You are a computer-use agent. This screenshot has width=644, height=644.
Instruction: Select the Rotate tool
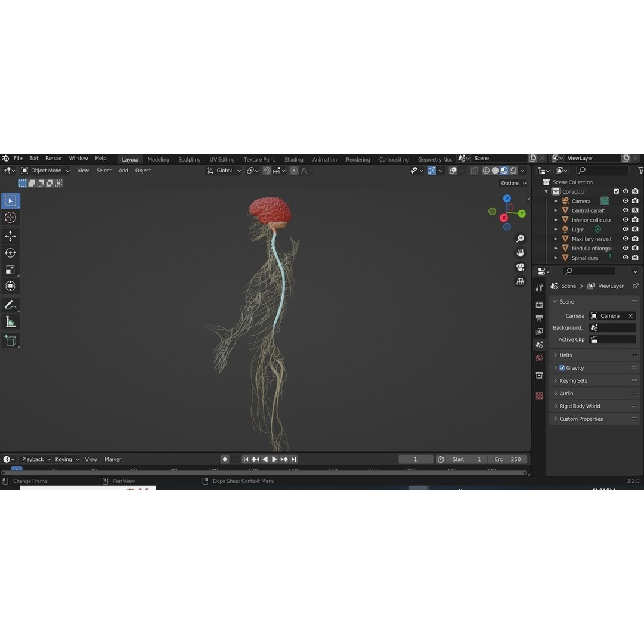pos(10,253)
